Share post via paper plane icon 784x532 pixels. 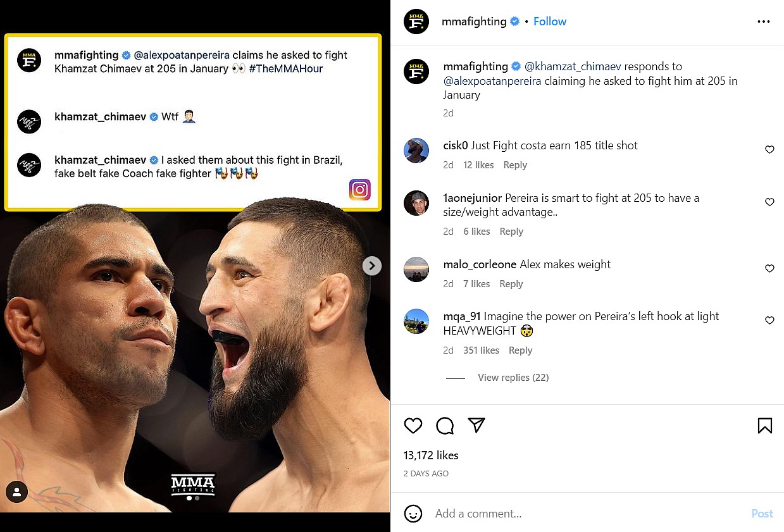pos(476,426)
